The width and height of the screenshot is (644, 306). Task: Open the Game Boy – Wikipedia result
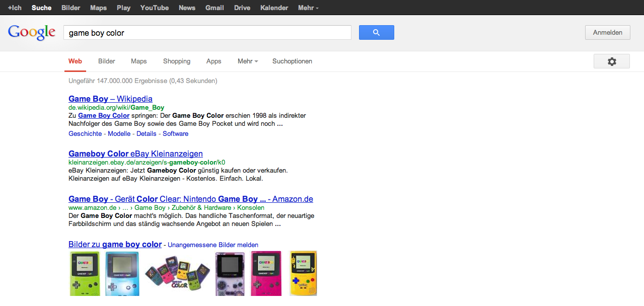[110, 99]
